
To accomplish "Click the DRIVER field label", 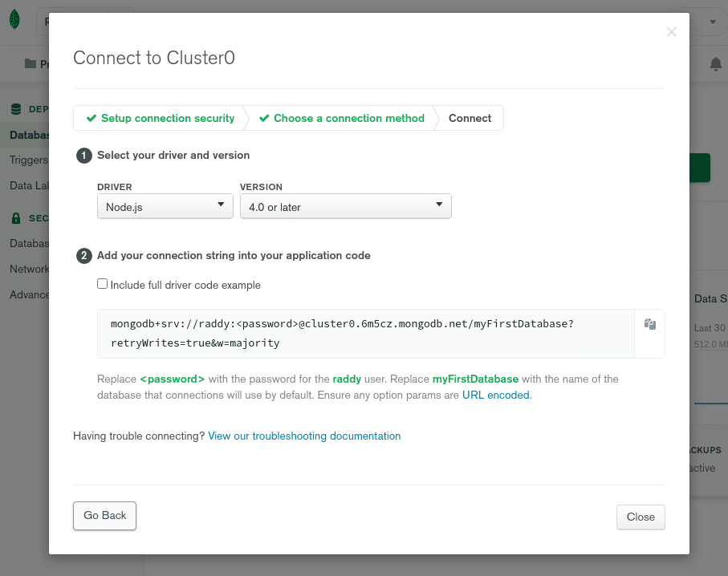I will (115, 187).
